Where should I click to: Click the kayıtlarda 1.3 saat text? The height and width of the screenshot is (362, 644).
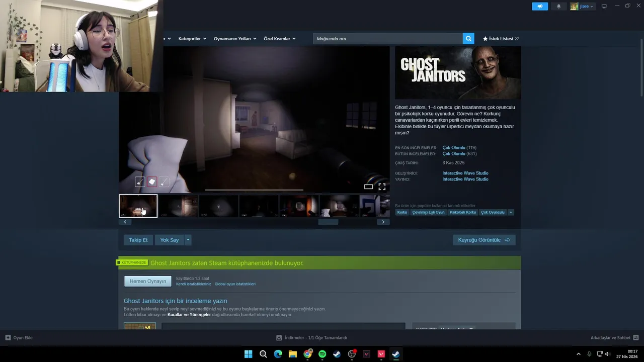[x=193, y=279]
